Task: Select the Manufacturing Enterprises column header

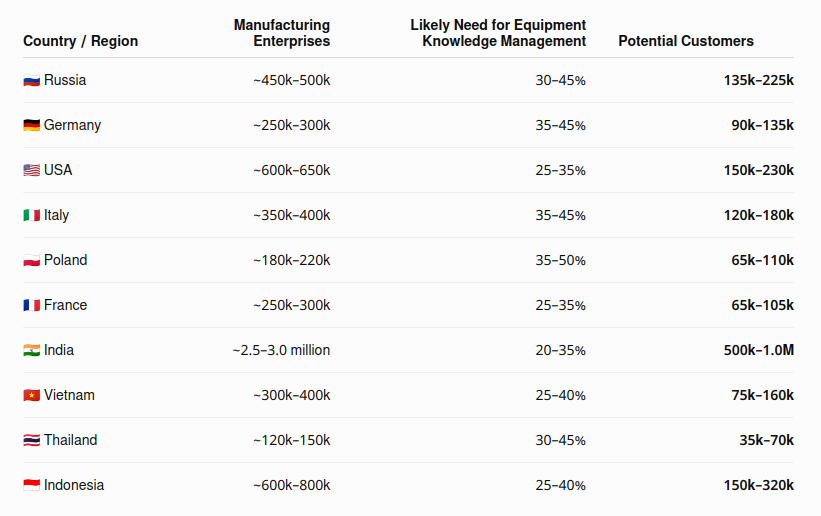Action: click(x=282, y=33)
